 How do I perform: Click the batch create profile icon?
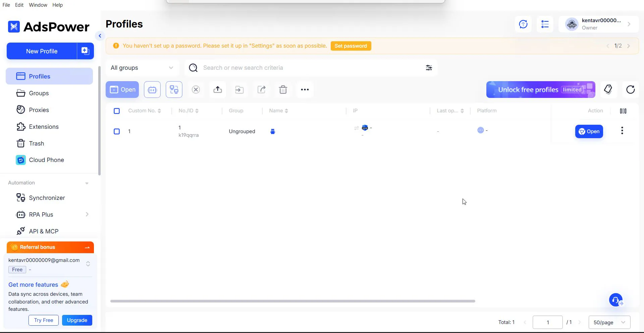85,51
